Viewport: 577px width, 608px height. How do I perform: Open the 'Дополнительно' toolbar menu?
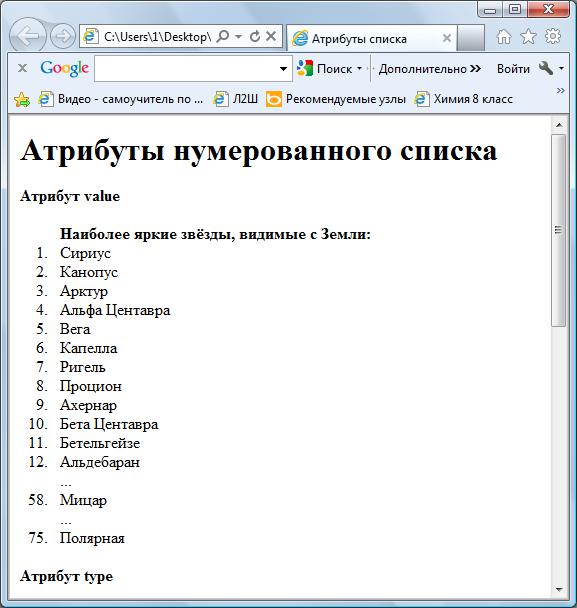(430, 69)
